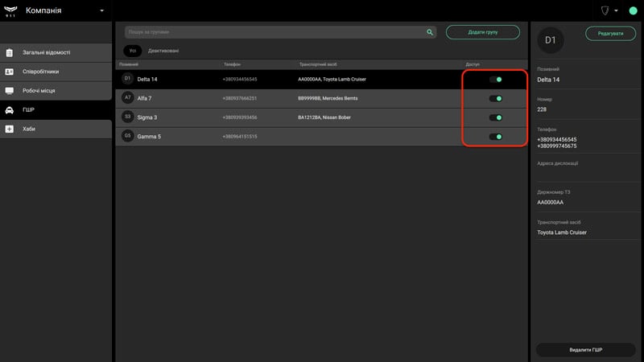
Task: Click the Додати групу button
Action: point(482,32)
